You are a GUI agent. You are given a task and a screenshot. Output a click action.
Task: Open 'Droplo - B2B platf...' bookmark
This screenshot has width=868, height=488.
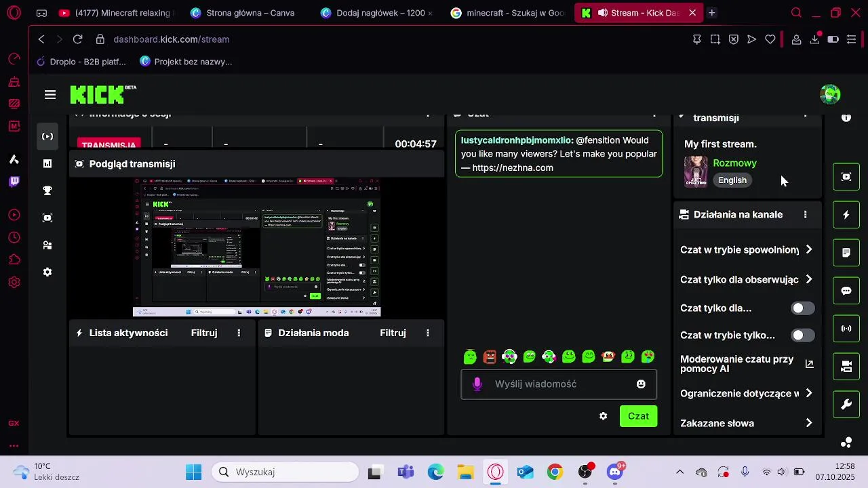(81, 62)
